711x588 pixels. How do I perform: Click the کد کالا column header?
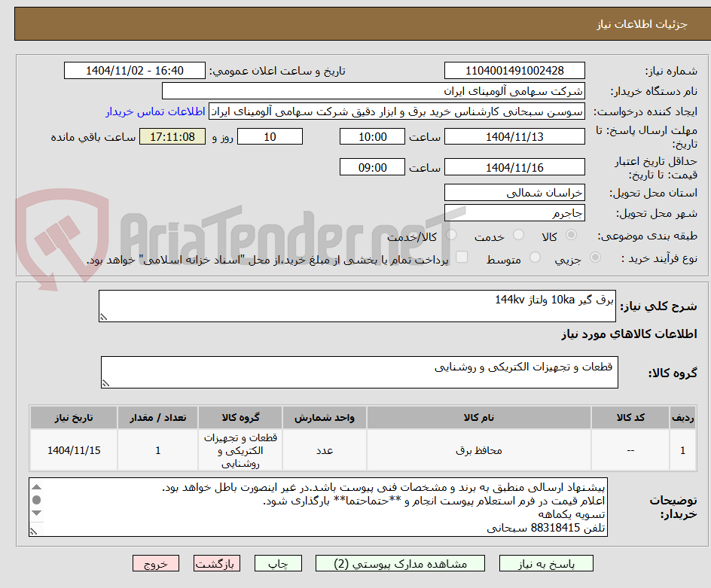(x=630, y=418)
